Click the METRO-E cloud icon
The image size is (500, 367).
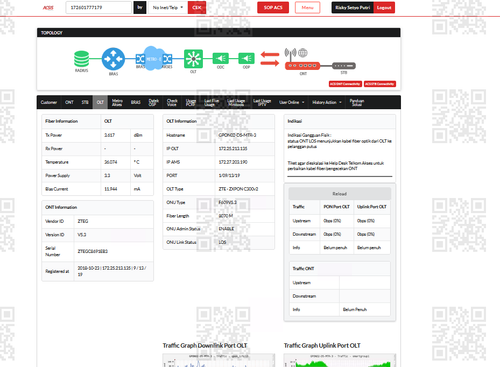[154, 58]
